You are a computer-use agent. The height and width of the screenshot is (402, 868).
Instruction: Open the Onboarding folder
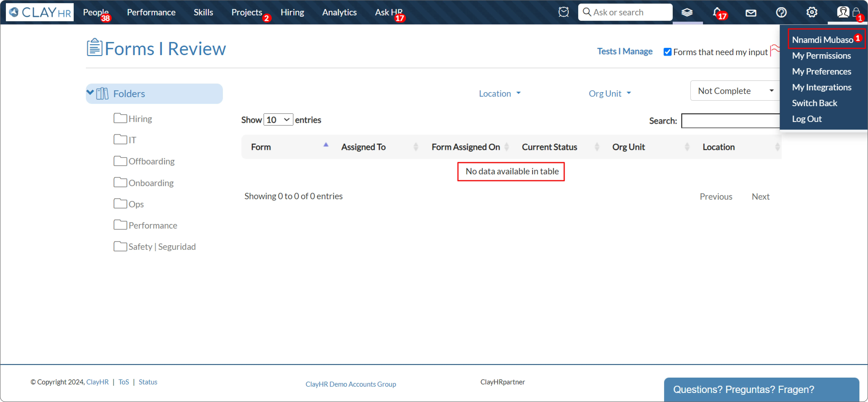click(x=151, y=183)
